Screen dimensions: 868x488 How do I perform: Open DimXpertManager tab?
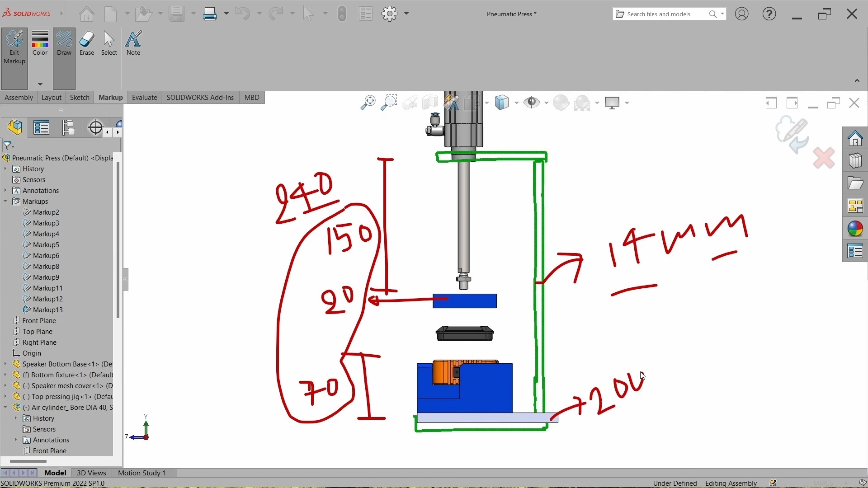pyautogui.click(x=95, y=128)
